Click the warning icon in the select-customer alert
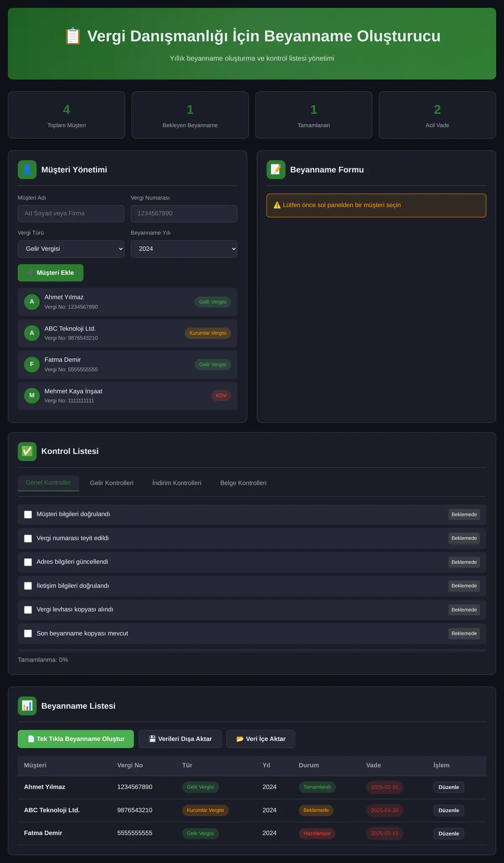 coord(277,205)
